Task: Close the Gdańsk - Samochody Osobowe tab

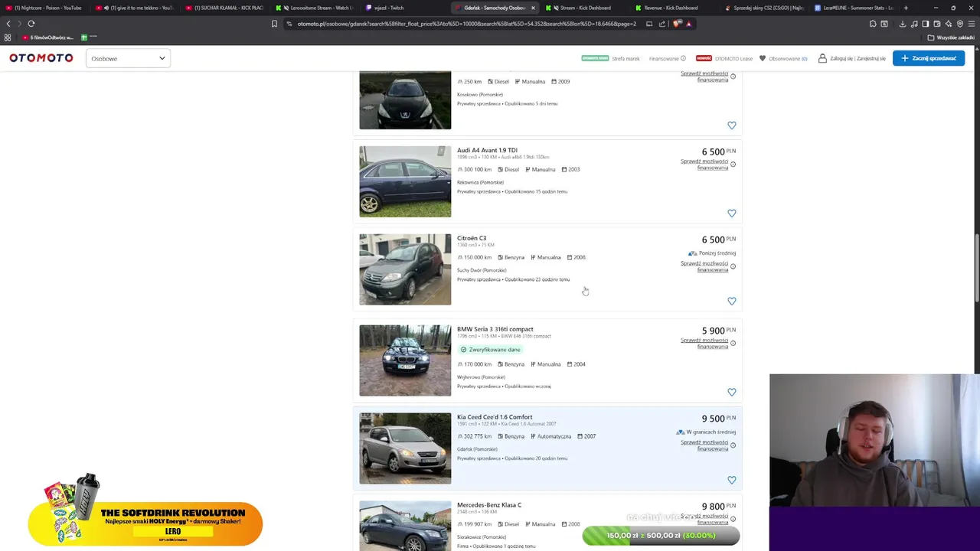Action: click(x=533, y=8)
